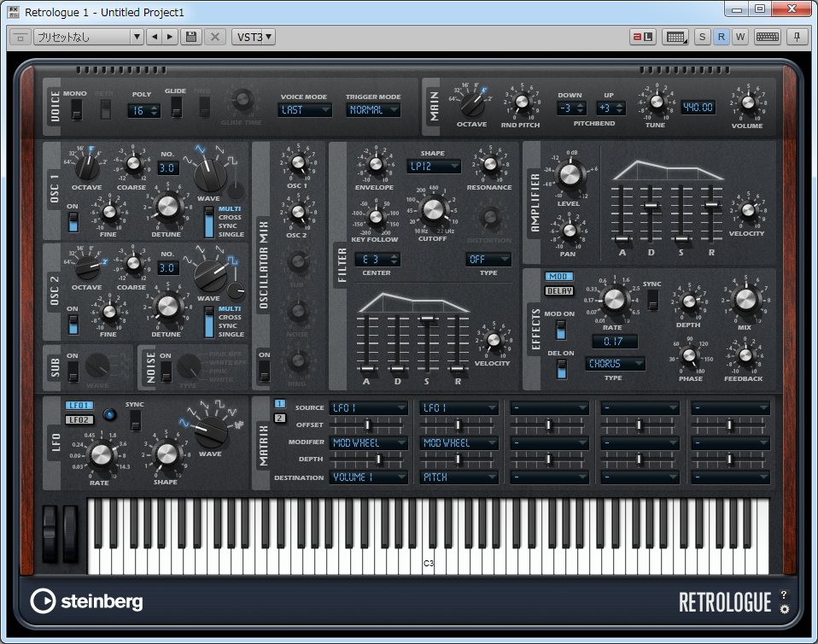The width and height of the screenshot is (818, 644).
Task: Adjust the filter Center E3 stepper
Action: point(377,260)
